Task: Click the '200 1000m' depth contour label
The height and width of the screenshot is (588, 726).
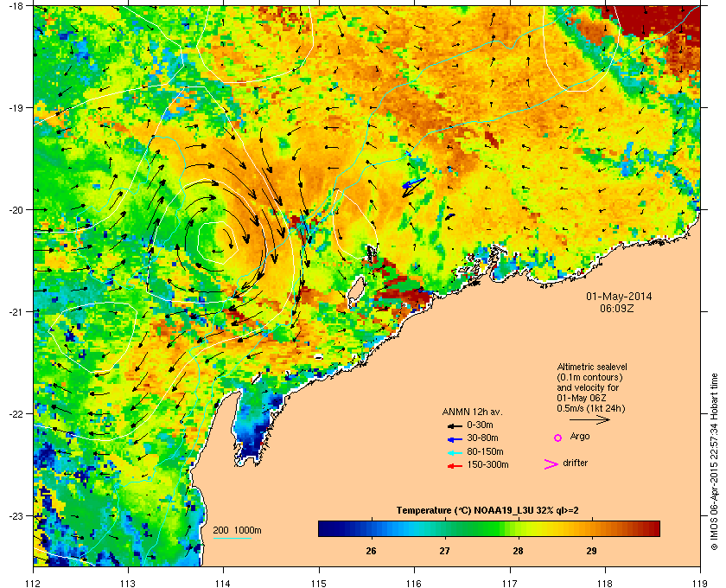Action: point(237,531)
